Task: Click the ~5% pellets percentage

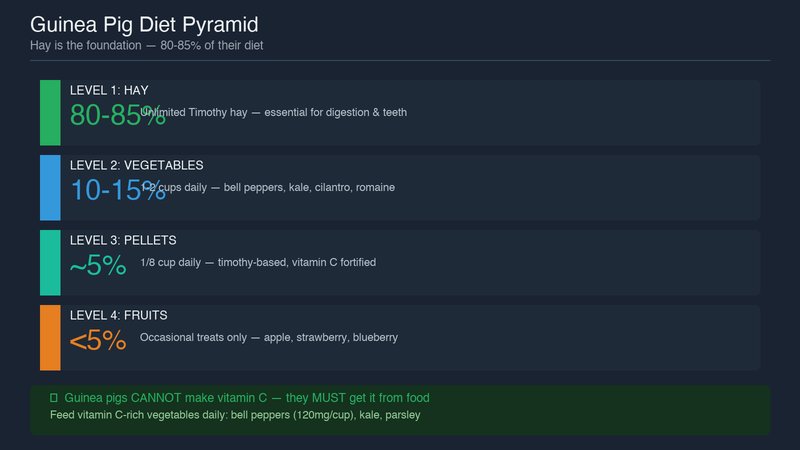Action: [98, 265]
